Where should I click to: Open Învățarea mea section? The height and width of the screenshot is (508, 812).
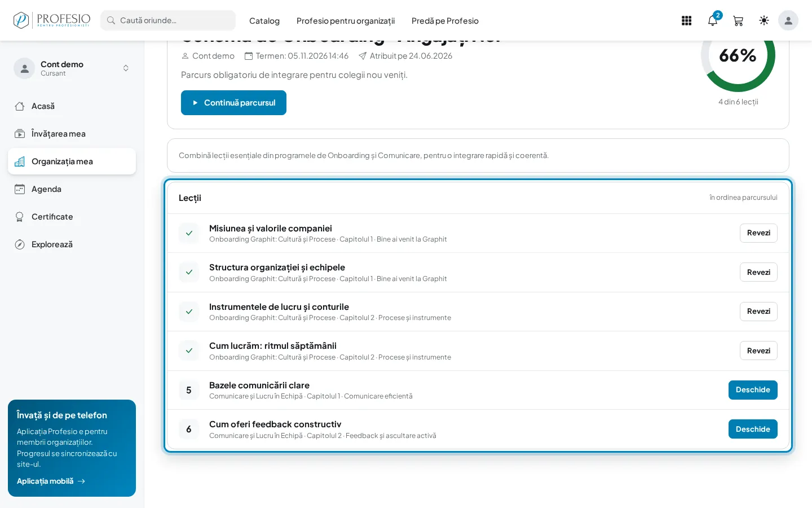coord(72,134)
